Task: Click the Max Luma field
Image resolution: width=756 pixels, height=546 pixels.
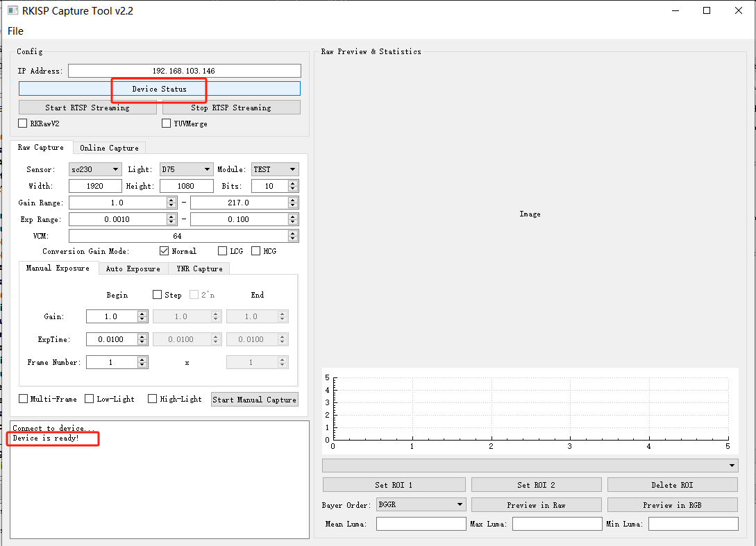Action: [557, 524]
